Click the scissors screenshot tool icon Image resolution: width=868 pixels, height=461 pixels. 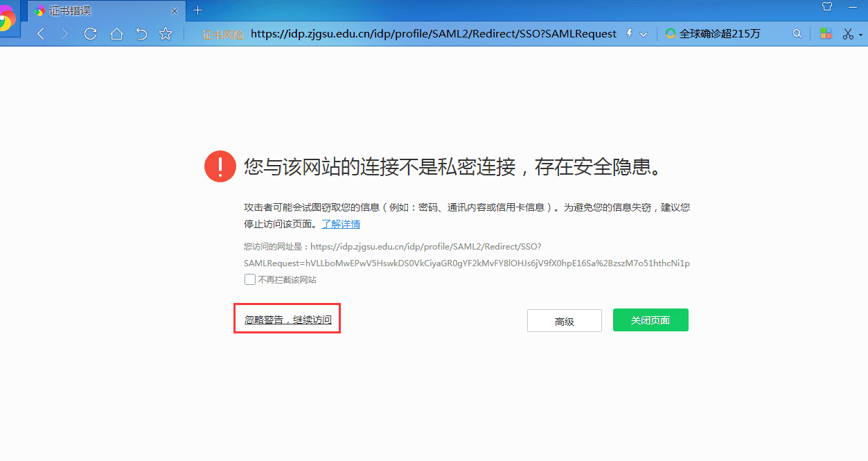coord(848,34)
